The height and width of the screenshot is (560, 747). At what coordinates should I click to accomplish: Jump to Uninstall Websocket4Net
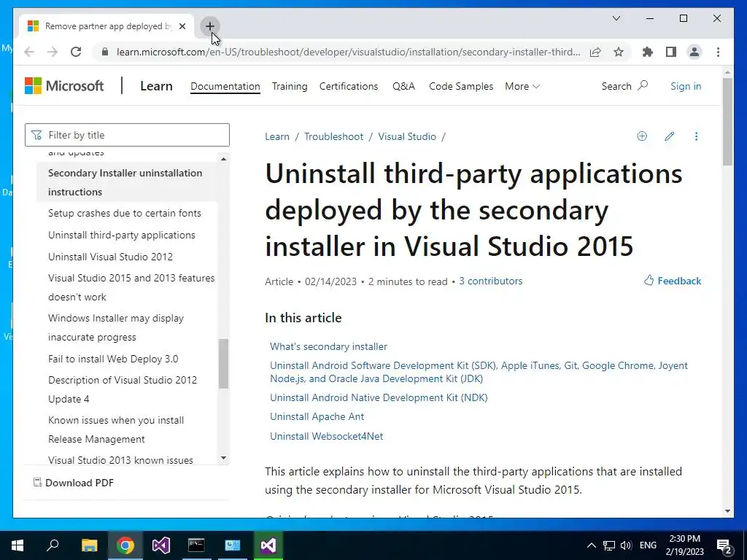point(326,436)
